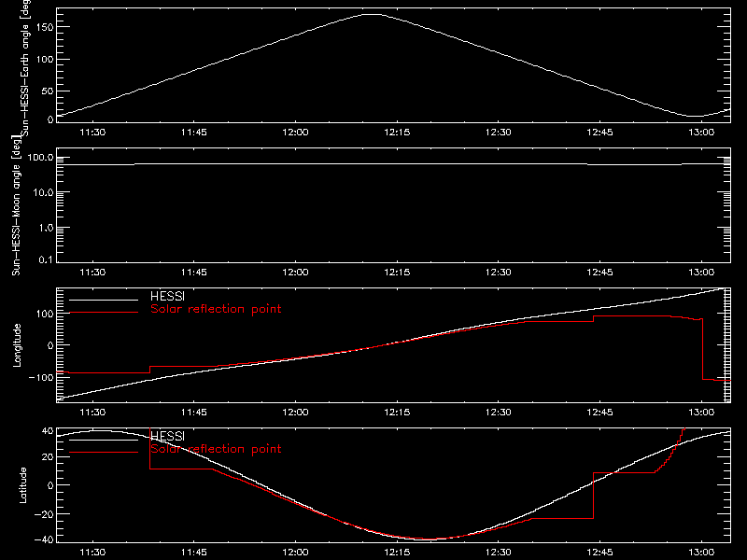Select red Solar reflection point label in Latitude plot
The height and width of the screenshot is (560, 747).
[216, 449]
